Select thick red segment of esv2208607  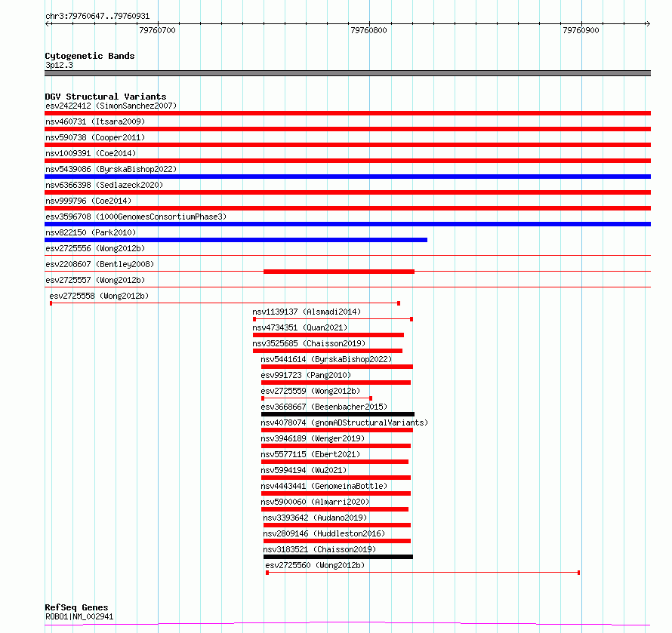[339, 272]
